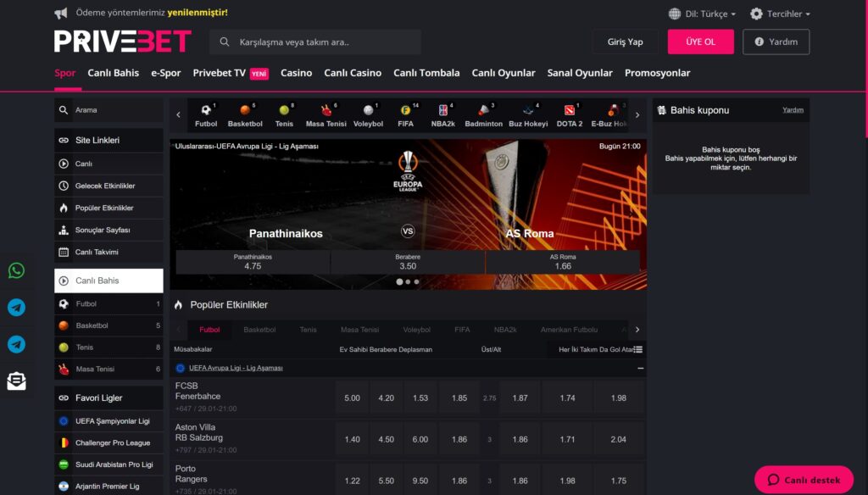Advance the popular events tabs with the right arrow
Image resolution: width=868 pixels, height=495 pixels.
637,330
